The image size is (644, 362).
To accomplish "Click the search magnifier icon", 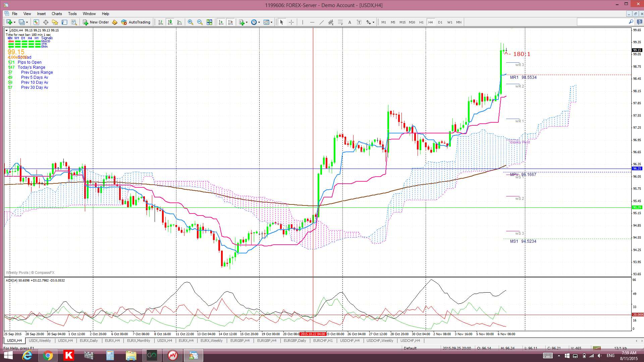I will click(x=631, y=22).
